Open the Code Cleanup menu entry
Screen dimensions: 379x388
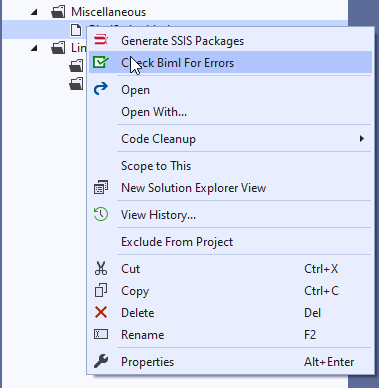[x=230, y=139]
